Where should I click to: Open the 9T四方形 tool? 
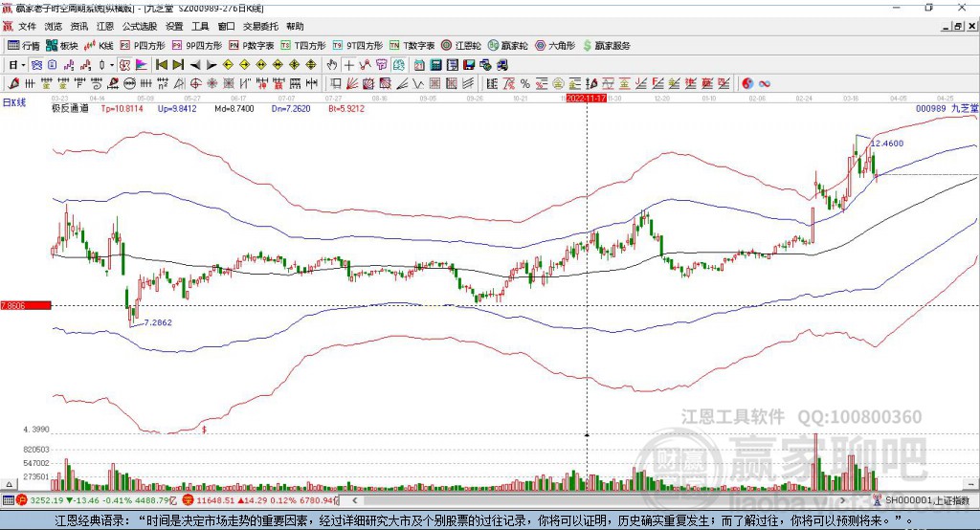358,46
